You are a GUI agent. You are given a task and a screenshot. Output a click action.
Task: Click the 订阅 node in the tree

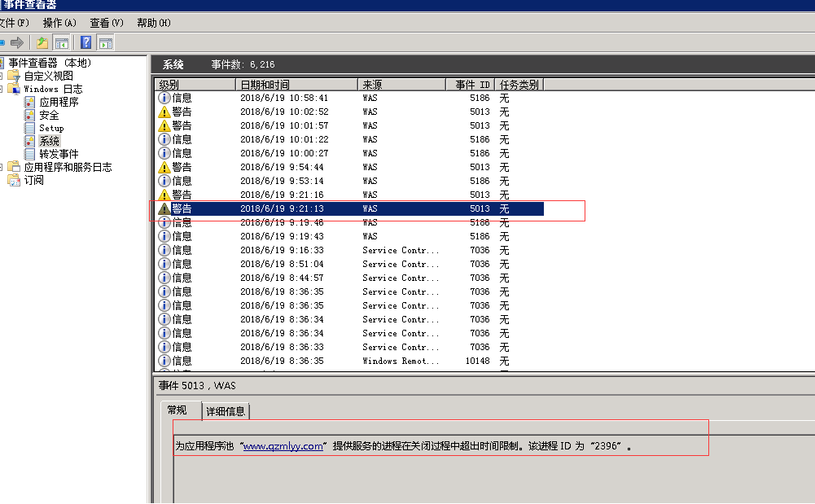[x=33, y=180]
